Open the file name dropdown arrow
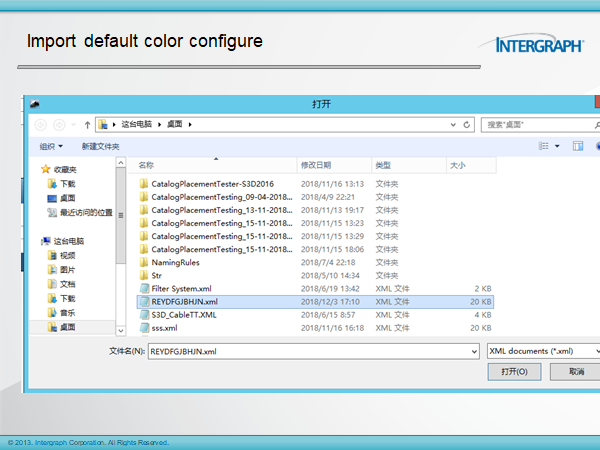This screenshot has width=600, height=450. (x=474, y=351)
